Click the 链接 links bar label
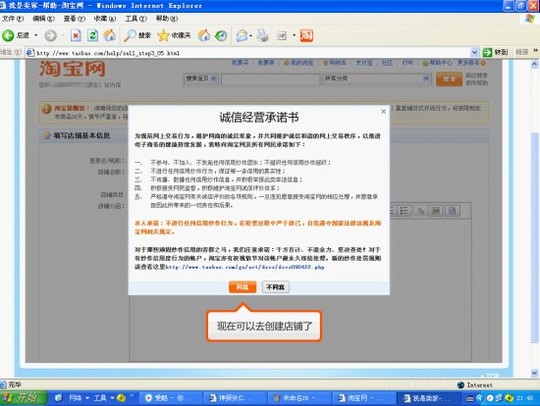This screenshot has height=406, width=540. [x=522, y=52]
